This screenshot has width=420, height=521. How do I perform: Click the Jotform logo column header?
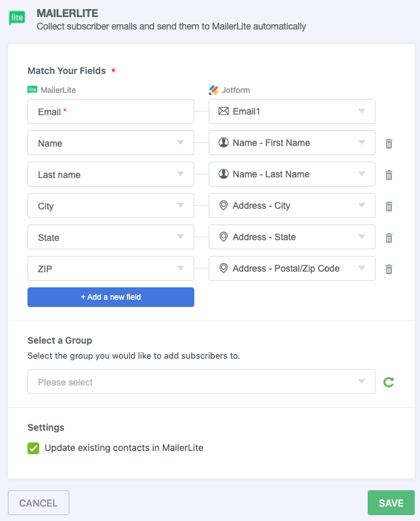[230, 90]
